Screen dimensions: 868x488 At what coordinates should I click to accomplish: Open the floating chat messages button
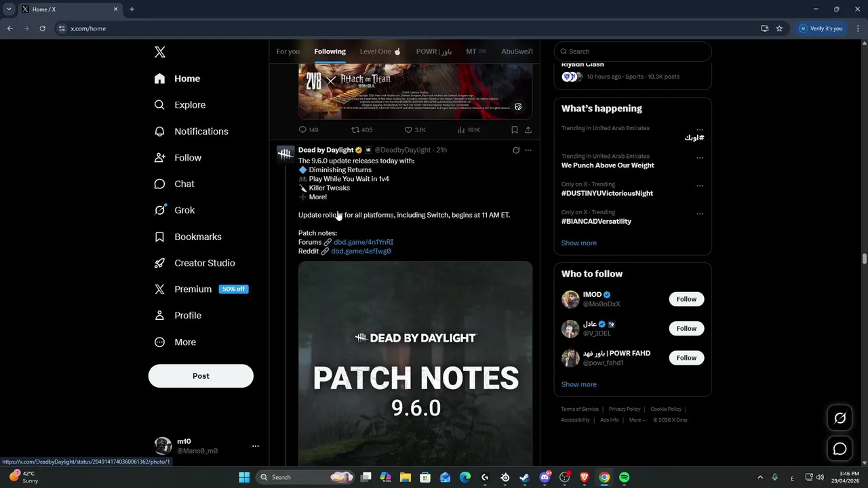point(840,449)
